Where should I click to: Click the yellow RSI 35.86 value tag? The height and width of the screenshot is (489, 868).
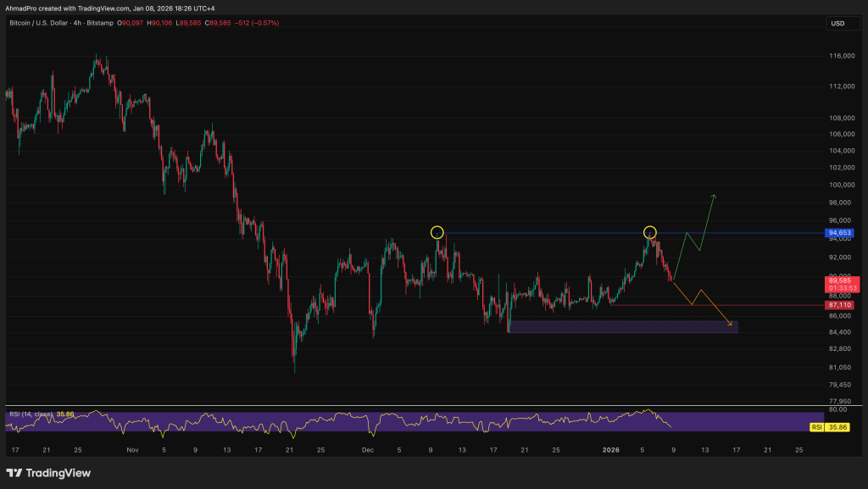click(x=839, y=427)
